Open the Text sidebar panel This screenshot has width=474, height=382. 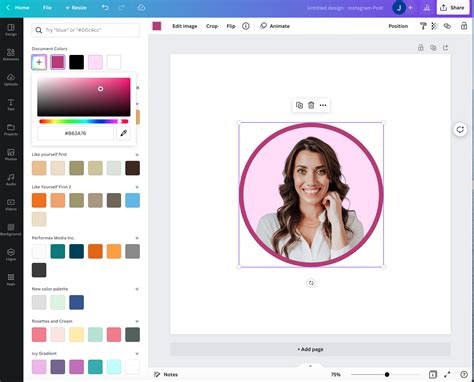tap(11, 105)
